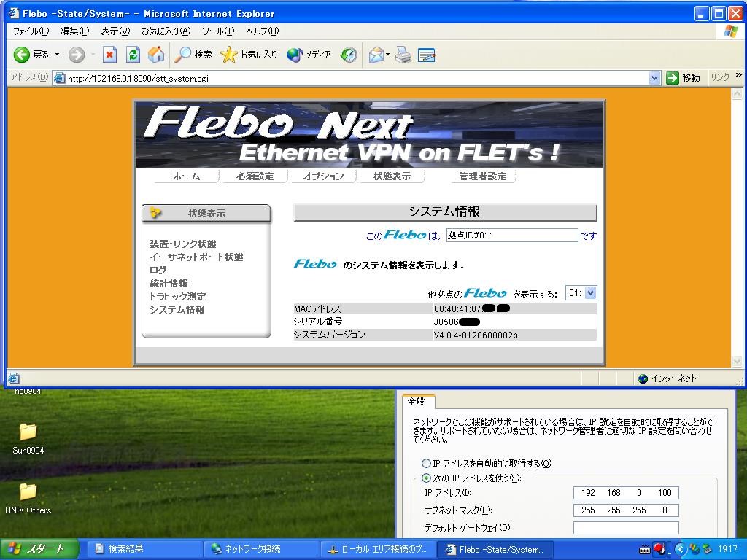
Task: Open the ツール(T) menu
Action: coord(217,31)
